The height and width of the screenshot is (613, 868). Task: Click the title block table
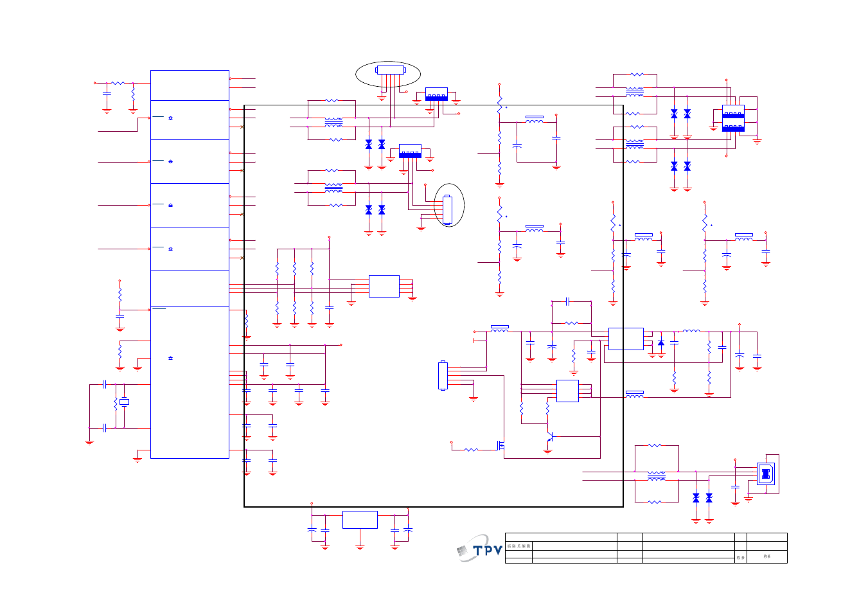[x=646, y=548]
